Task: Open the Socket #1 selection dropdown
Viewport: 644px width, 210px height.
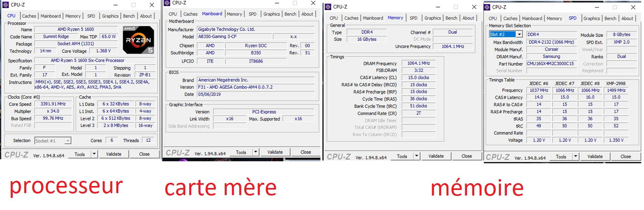Action: coord(53,141)
